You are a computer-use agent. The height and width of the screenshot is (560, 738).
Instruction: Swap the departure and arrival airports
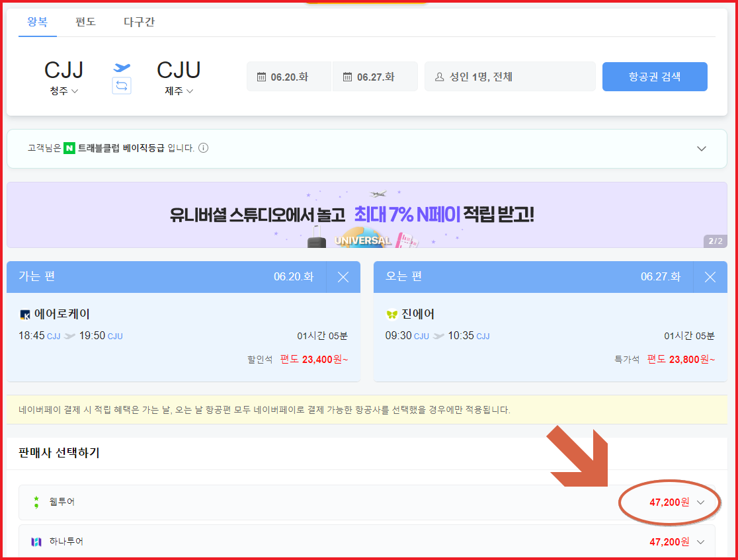click(x=122, y=86)
